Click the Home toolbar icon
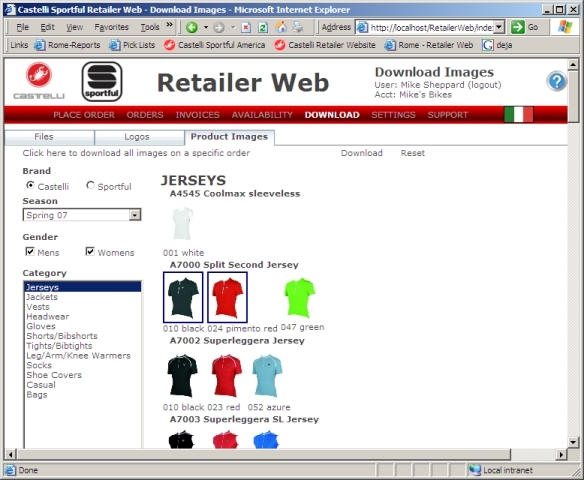Image resolution: width=584 pixels, height=480 pixels. coord(281,27)
